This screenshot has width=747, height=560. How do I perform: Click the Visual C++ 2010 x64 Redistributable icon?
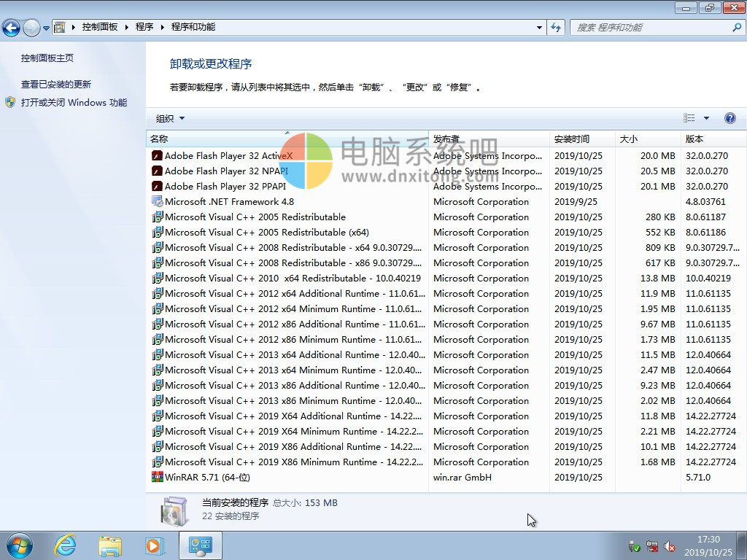[158, 278]
